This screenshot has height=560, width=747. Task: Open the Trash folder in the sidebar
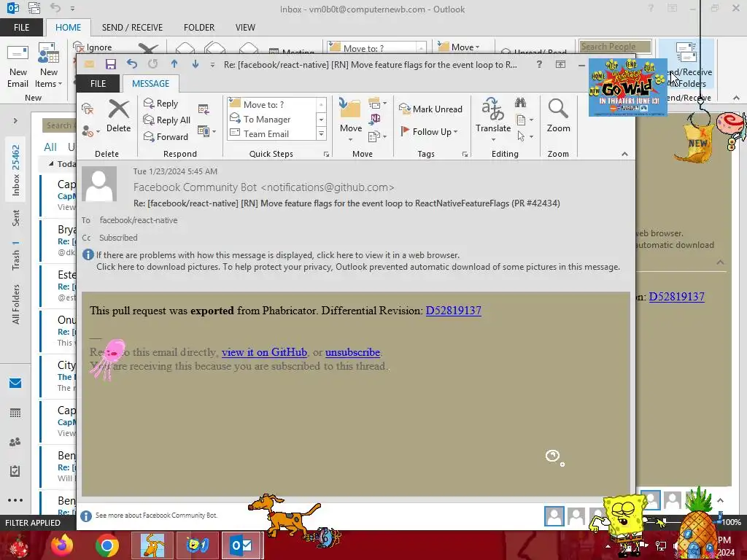pyautogui.click(x=16, y=256)
